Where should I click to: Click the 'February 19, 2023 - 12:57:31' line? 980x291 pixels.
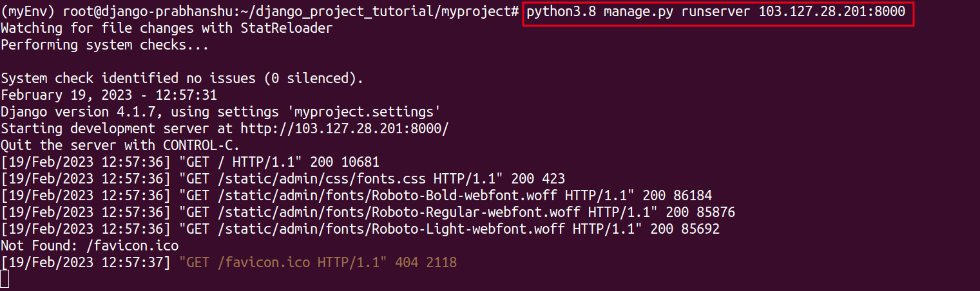[x=108, y=95]
